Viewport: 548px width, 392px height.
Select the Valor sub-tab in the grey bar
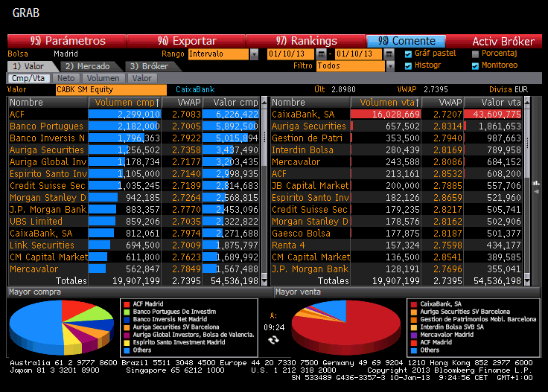coord(142,78)
